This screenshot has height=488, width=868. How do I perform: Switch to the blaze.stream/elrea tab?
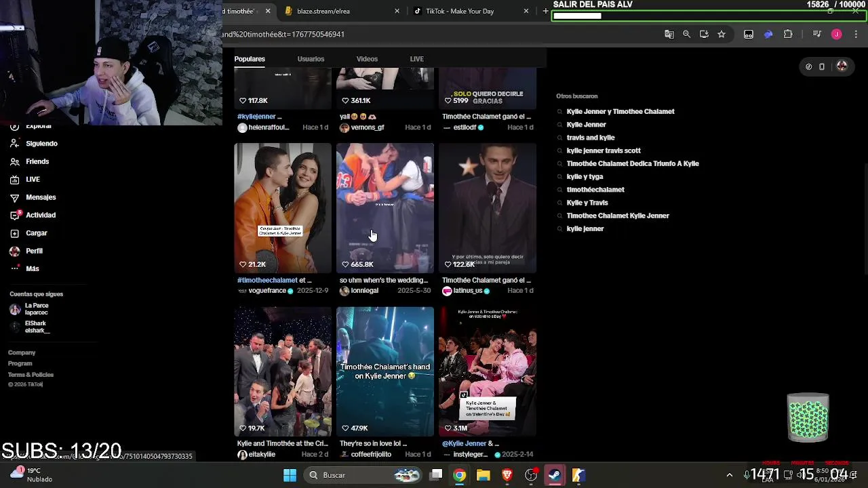click(x=339, y=11)
